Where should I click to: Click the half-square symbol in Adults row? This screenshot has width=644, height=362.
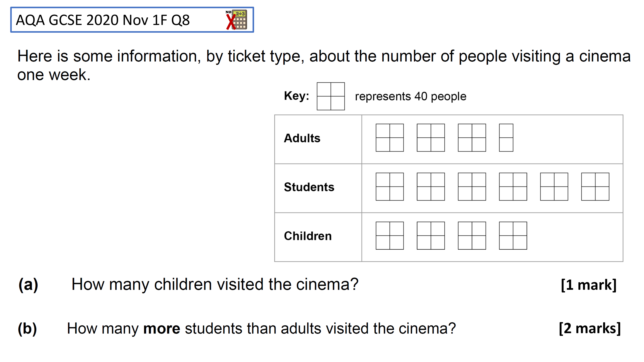506,138
